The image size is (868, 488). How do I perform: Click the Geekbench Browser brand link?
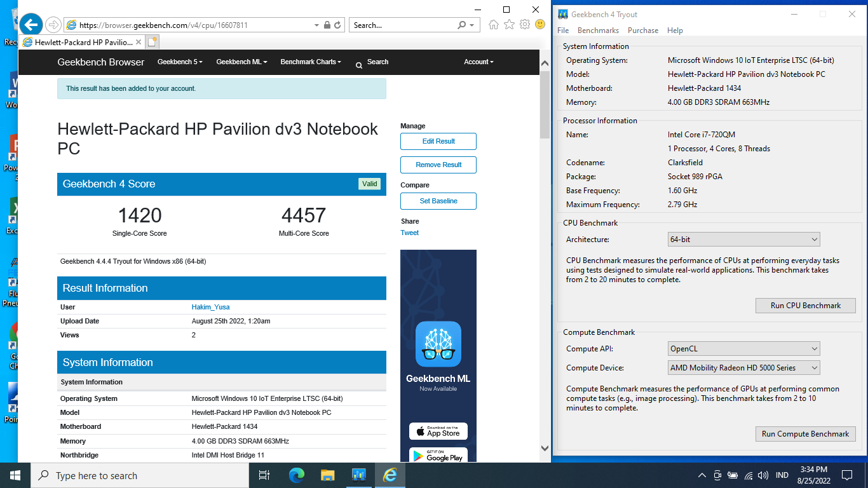(x=101, y=62)
